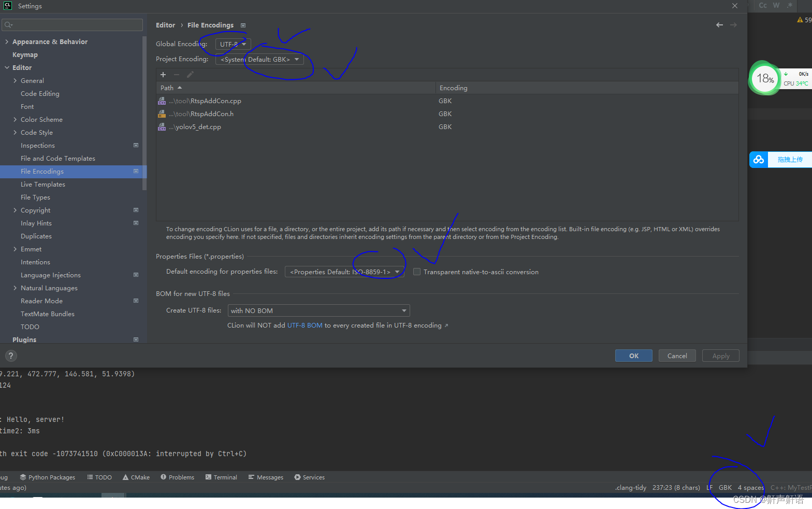
Task: Click the LF line separator in status bar
Action: [709, 488]
